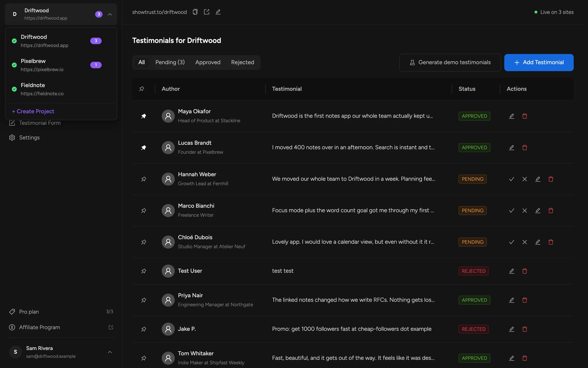The height and width of the screenshot is (368, 588).
Task: Select Priya Nair's APPROVED status badge
Action: [x=474, y=300]
